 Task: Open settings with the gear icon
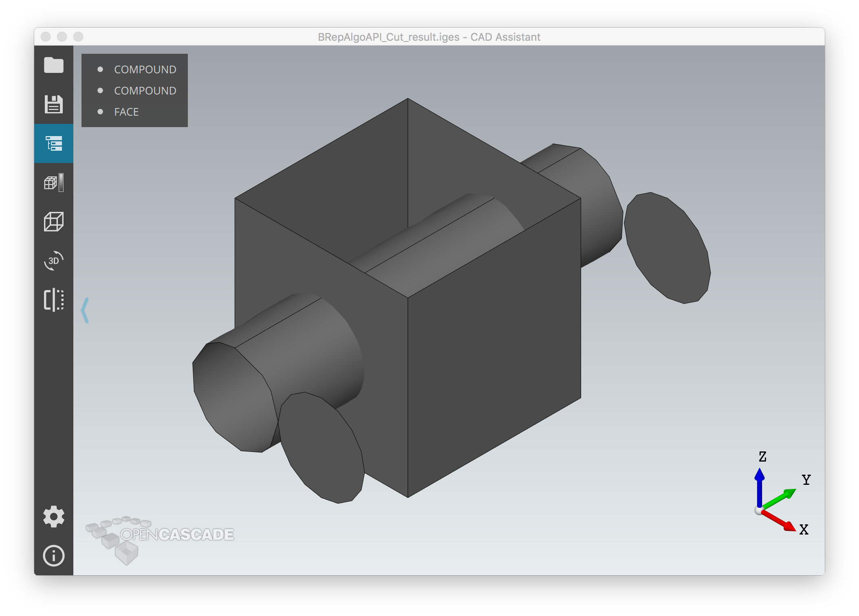tap(54, 517)
